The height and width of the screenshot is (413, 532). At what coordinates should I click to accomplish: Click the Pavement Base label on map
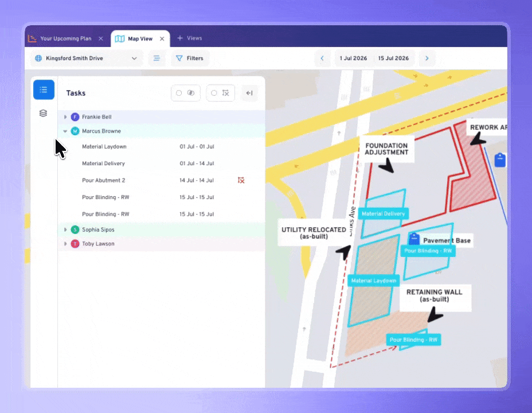(x=447, y=240)
